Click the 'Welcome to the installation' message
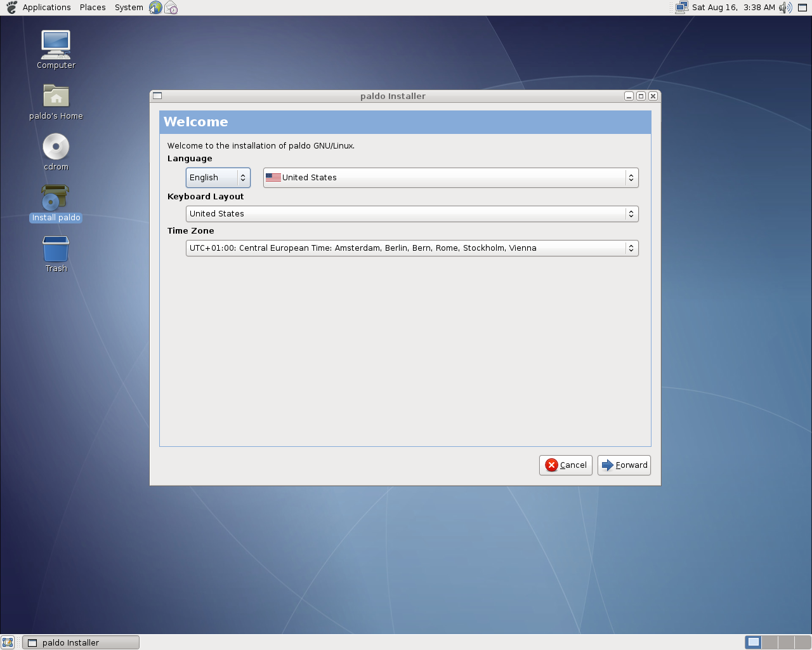Image resolution: width=812 pixels, height=650 pixels. coord(261,146)
